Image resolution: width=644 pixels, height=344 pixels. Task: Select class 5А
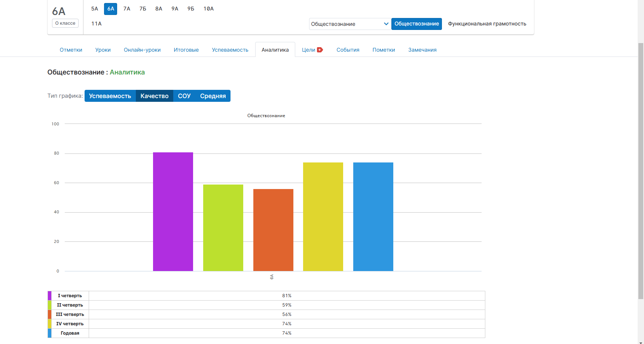tap(95, 9)
